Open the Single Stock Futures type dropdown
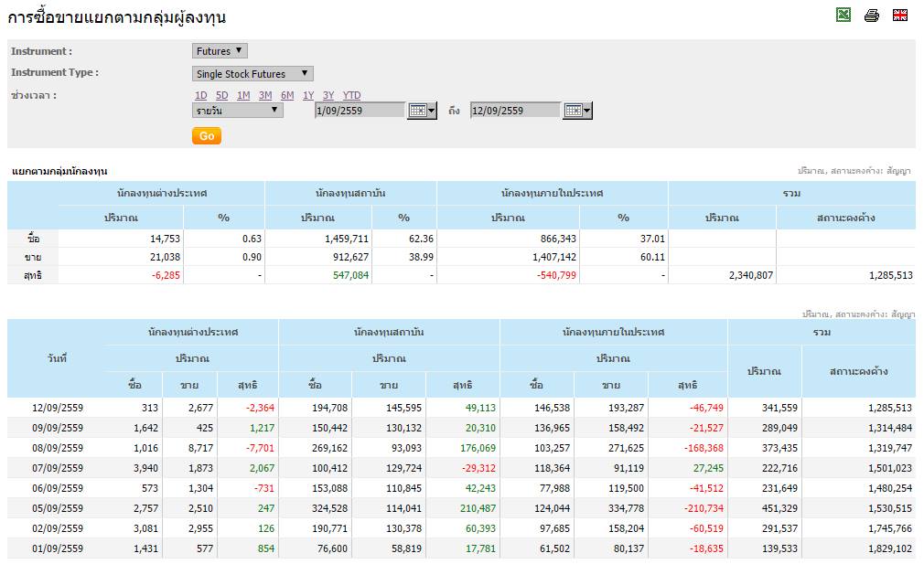 coord(252,74)
